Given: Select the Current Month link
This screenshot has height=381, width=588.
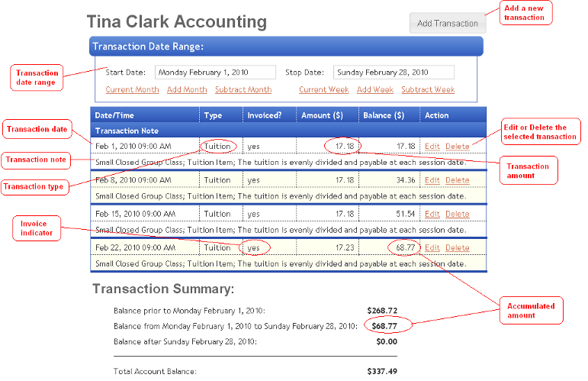Looking at the screenshot, I should (132, 90).
